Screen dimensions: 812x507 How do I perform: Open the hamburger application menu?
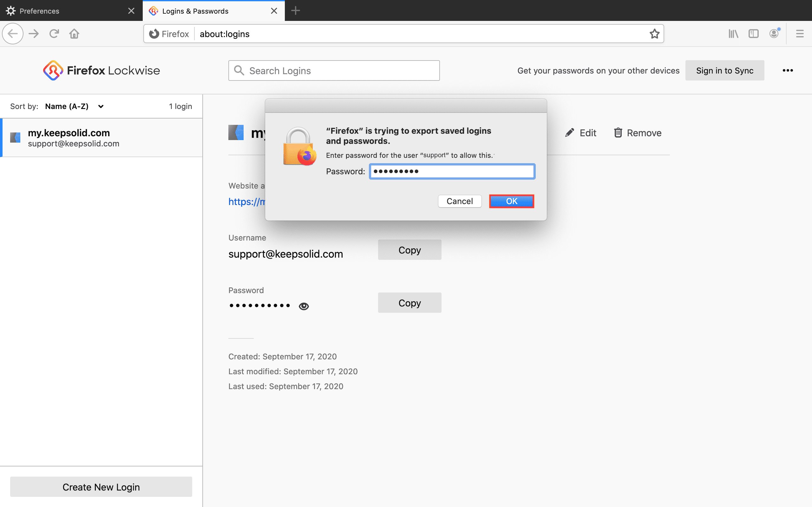pyautogui.click(x=800, y=34)
